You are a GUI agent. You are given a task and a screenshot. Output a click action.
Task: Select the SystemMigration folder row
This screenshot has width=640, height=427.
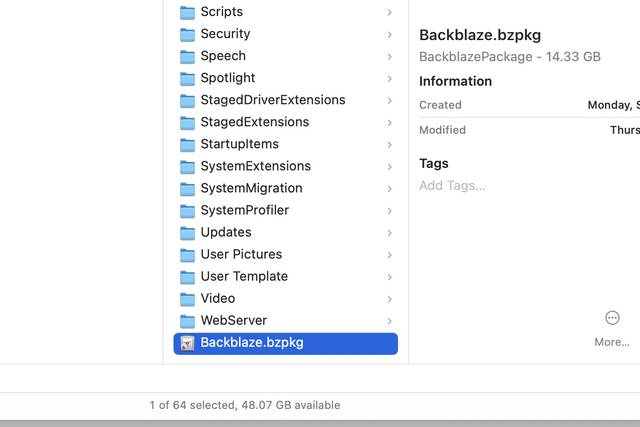click(x=251, y=188)
